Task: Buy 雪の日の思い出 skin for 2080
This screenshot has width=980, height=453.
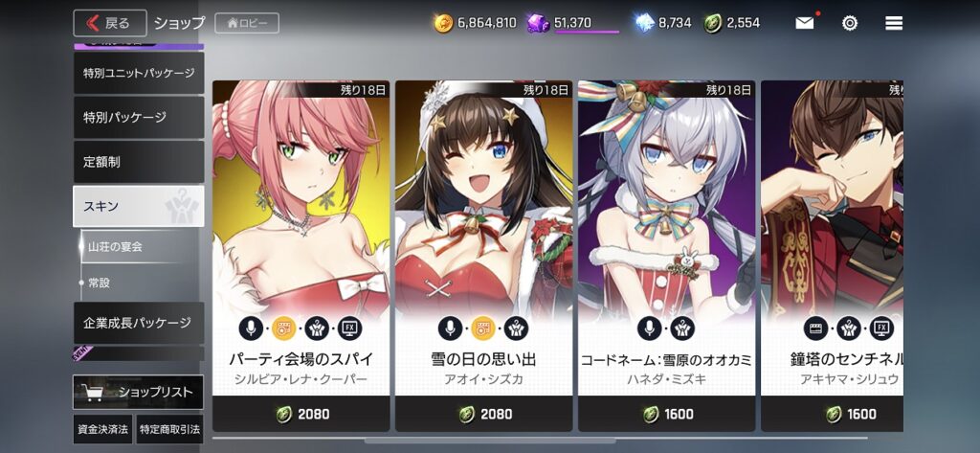Action: pyautogui.click(x=483, y=414)
